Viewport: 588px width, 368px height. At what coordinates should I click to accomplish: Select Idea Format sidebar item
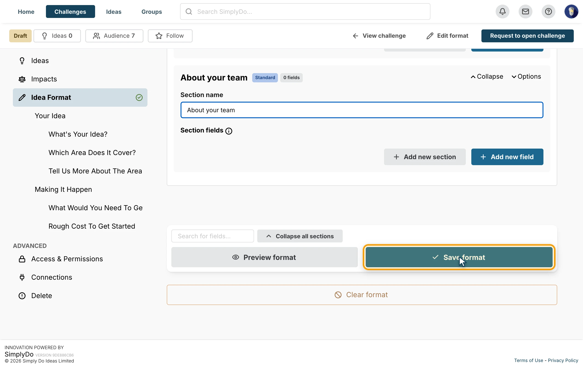coord(80,98)
